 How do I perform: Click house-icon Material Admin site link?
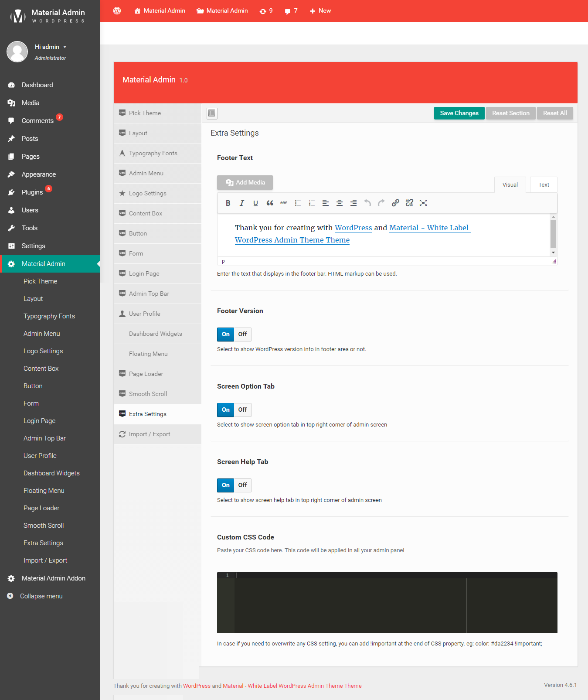coord(160,11)
